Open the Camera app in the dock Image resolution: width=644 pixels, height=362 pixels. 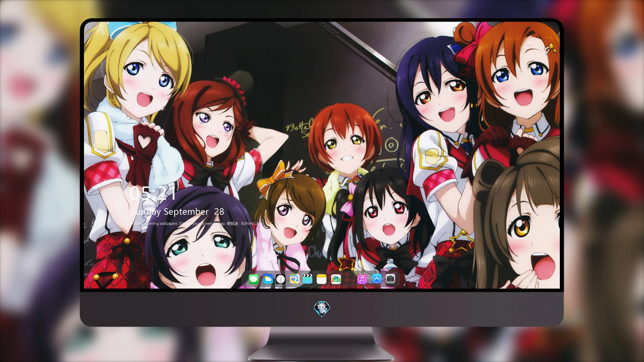tap(390, 279)
